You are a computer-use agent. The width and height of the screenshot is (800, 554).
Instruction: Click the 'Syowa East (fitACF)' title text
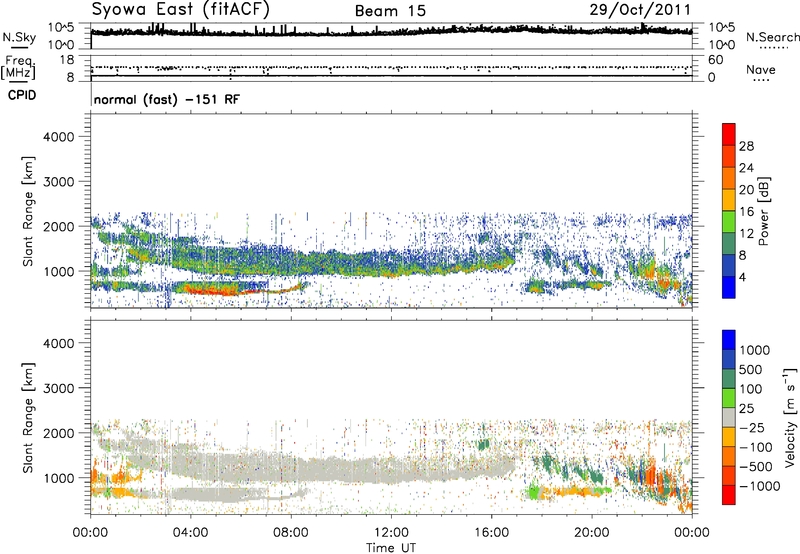pyautogui.click(x=181, y=9)
